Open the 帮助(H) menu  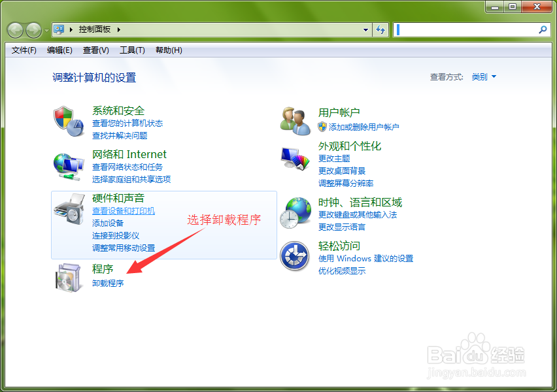tap(169, 50)
